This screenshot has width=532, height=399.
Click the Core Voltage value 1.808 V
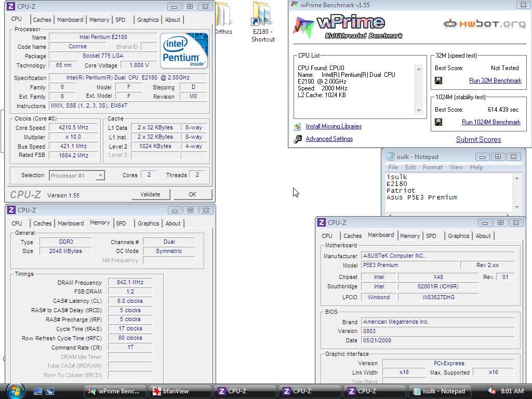click(x=139, y=65)
